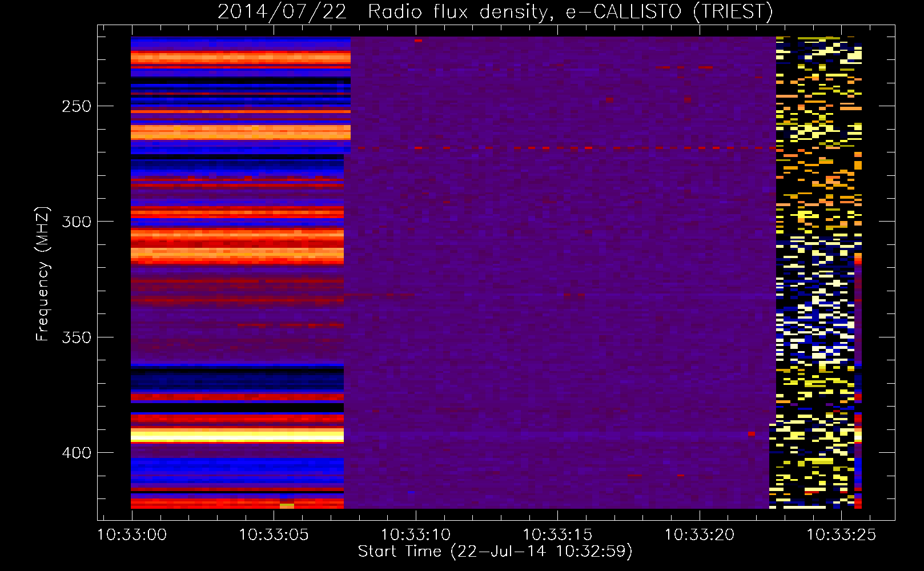
Task: Click the 350 frequency tick label
Action: 77,337
